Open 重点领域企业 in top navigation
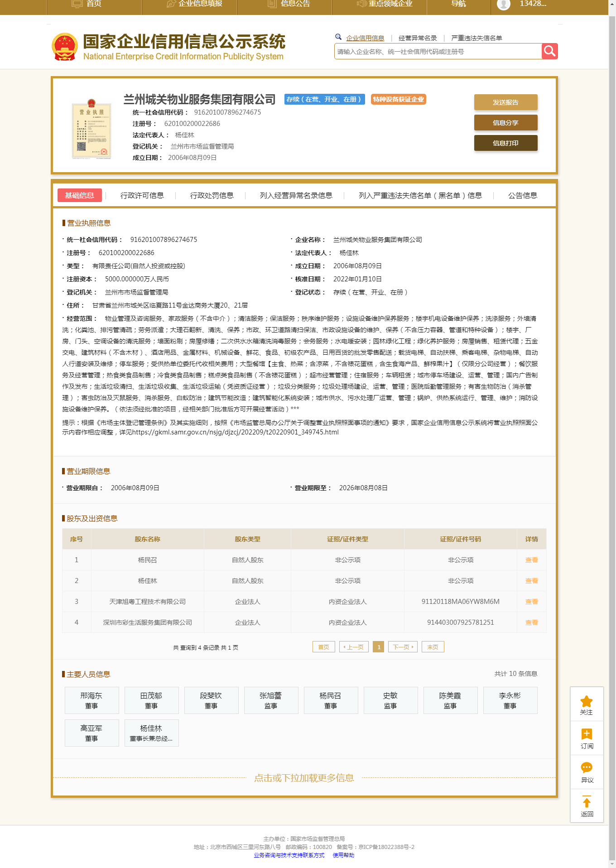The width and height of the screenshot is (616, 868). 390,4
